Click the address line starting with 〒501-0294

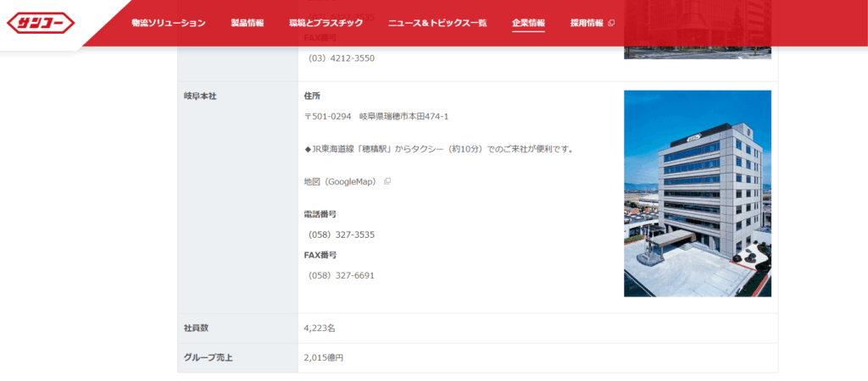click(376, 117)
